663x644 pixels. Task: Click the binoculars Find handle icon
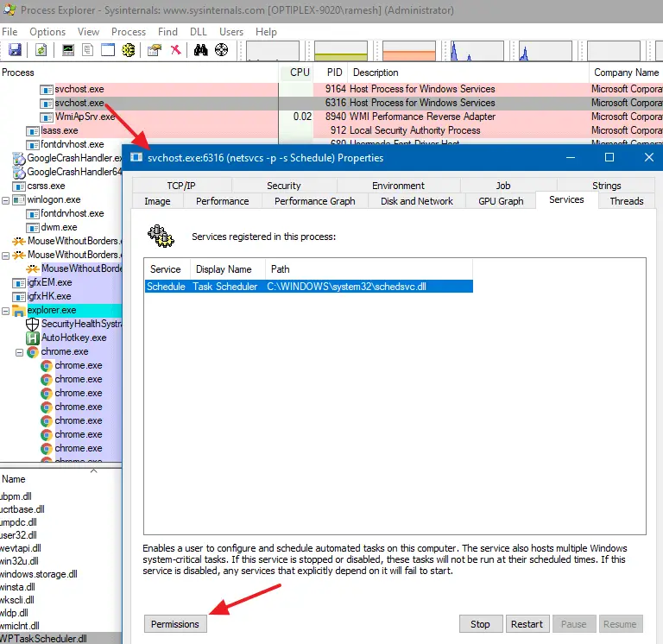click(x=201, y=50)
